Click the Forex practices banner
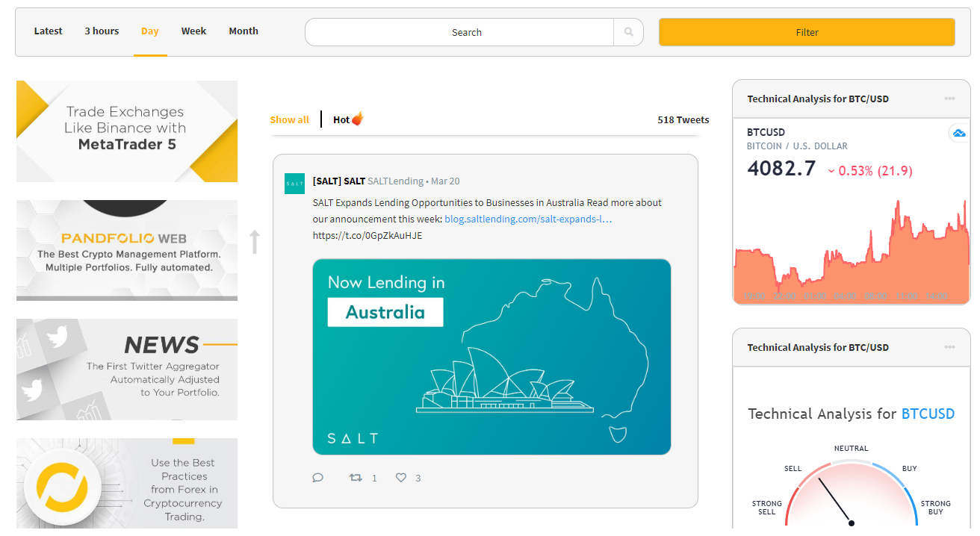 (127, 484)
